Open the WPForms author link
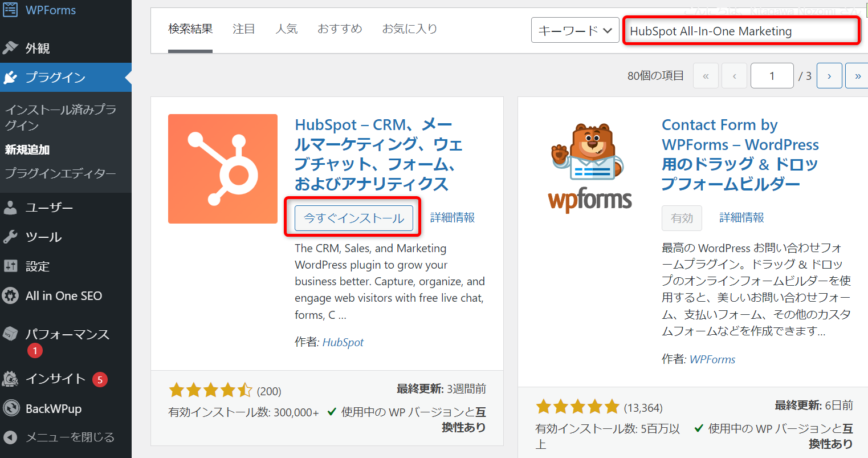 click(712, 359)
